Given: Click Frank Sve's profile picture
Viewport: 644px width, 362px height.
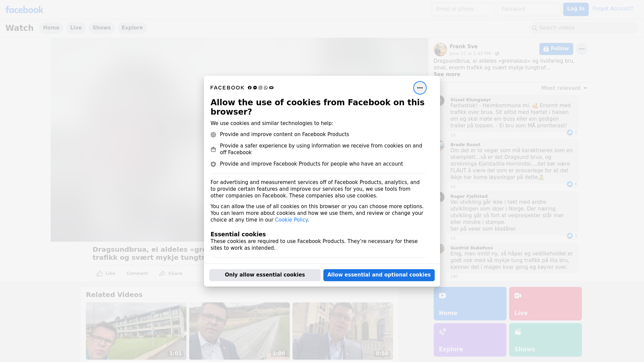Looking at the screenshot, I should tap(440, 50).
